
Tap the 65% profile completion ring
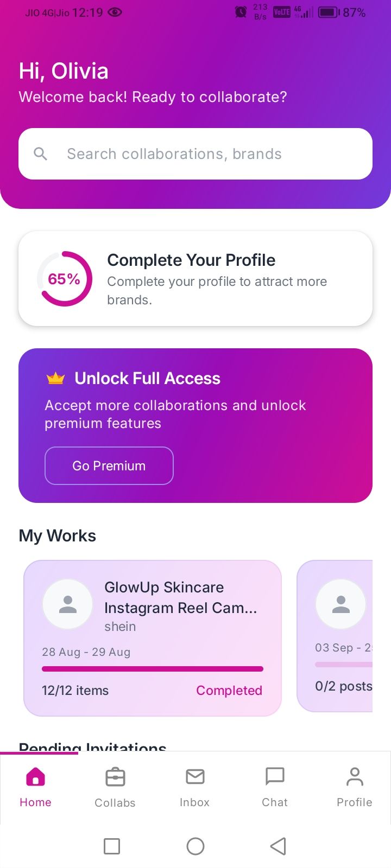65,279
